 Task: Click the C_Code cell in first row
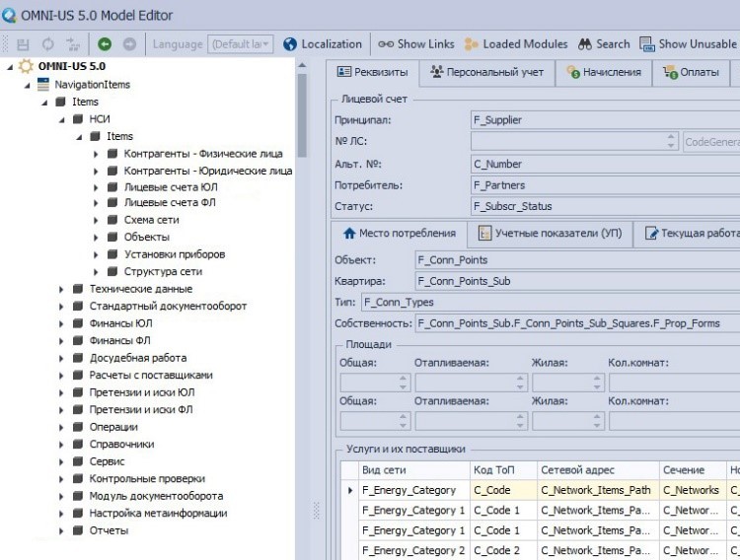pyautogui.click(x=503, y=491)
